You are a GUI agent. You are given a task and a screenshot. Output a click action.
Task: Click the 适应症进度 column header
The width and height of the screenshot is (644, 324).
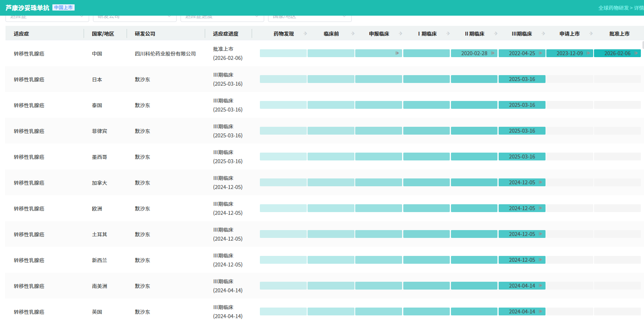pyautogui.click(x=225, y=34)
